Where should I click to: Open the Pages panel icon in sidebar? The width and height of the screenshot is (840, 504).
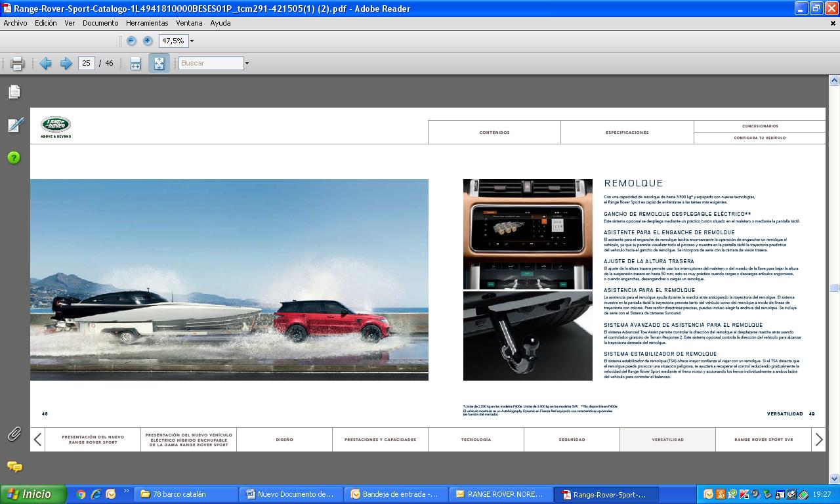(14, 92)
